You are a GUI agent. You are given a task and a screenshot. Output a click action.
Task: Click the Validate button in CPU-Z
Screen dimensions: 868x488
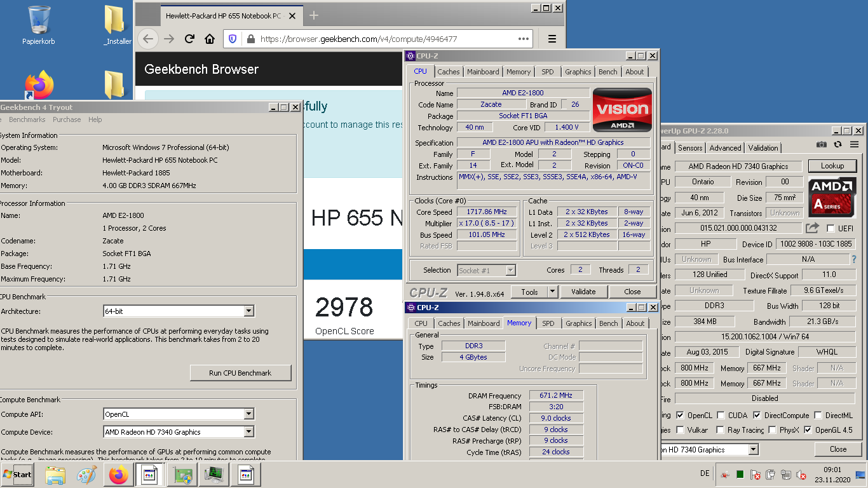tap(583, 292)
